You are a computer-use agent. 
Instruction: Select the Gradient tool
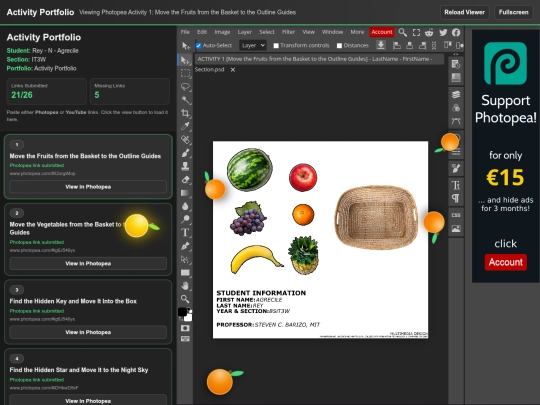pos(185,193)
